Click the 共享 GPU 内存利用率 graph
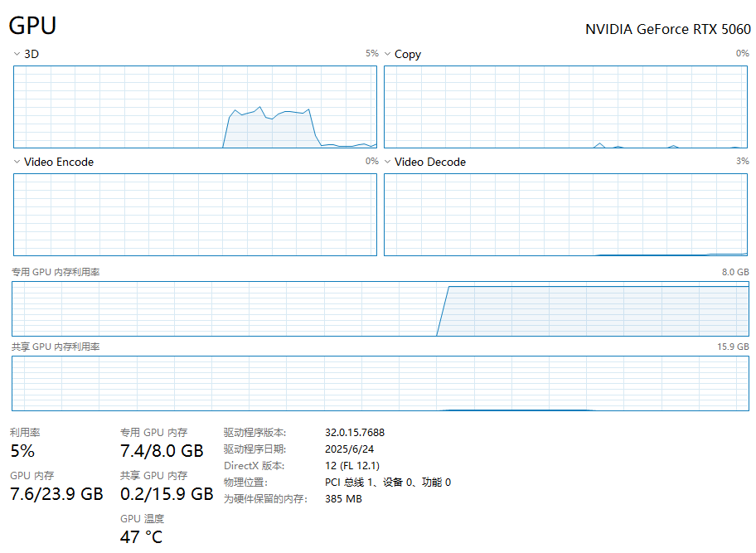The height and width of the screenshot is (553, 756). [x=380, y=383]
